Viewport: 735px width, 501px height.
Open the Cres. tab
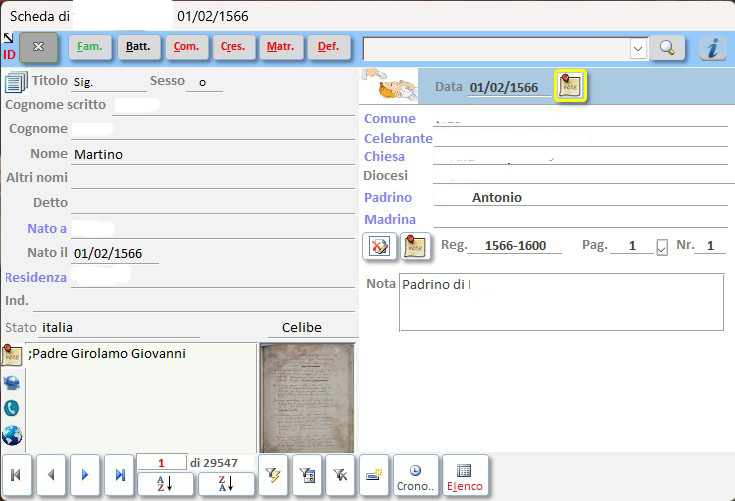coord(234,47)
